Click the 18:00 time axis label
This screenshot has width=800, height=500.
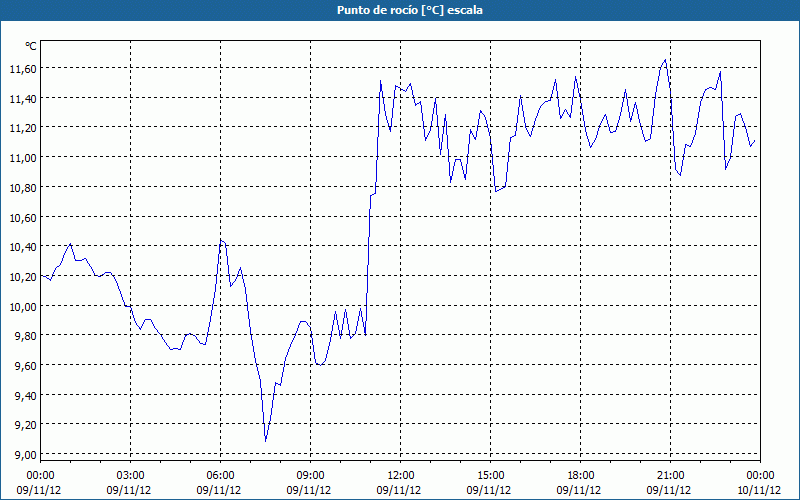pos(581,476)
